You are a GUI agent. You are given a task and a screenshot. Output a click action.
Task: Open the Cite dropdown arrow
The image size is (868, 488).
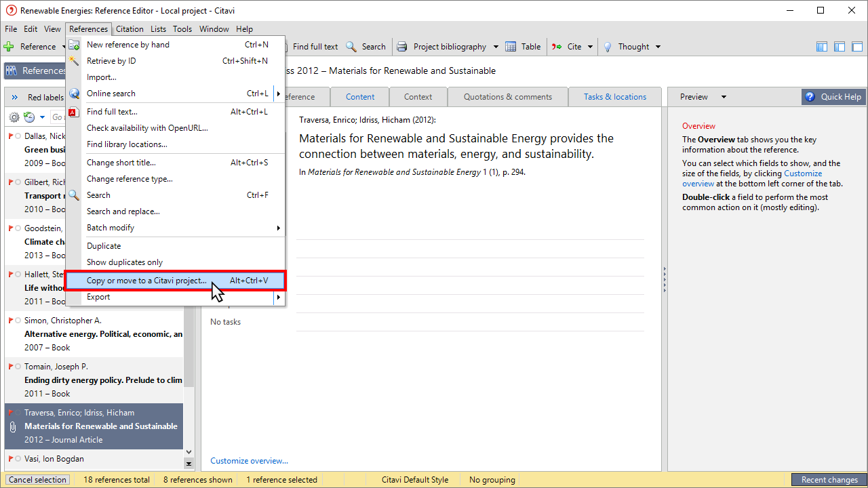[x=591, y=47]
